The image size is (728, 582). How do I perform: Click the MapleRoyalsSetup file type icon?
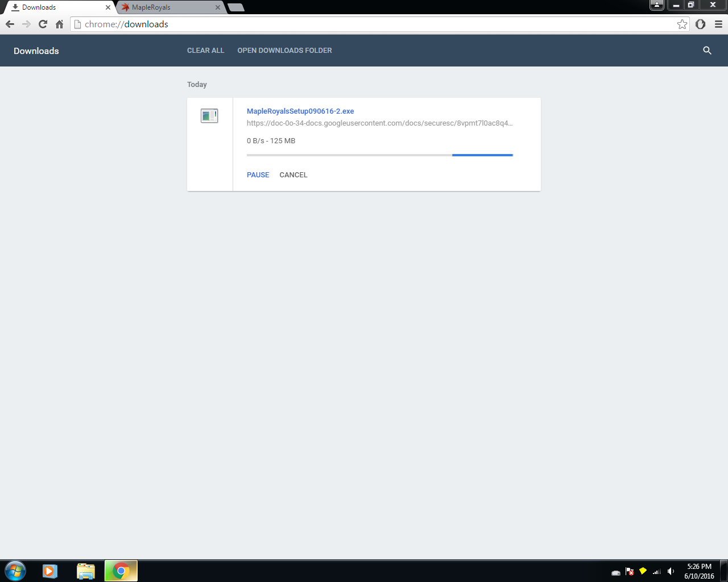click(x=209, y=116)
